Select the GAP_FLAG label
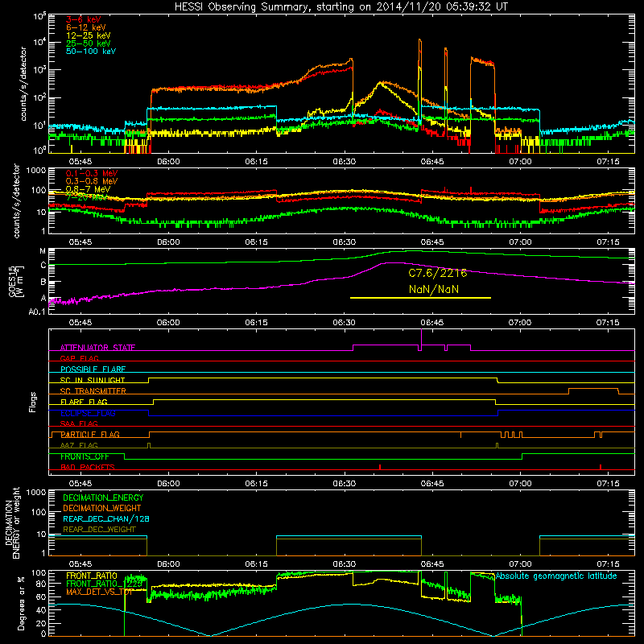 point(79,358)
